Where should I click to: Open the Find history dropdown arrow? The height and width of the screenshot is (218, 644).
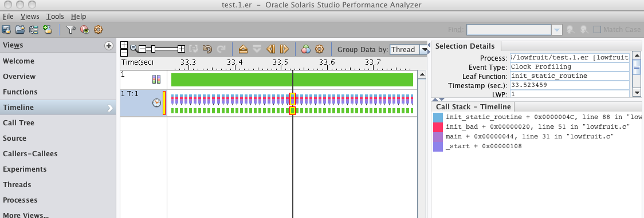pyautogui.click(x=557, y=30)
